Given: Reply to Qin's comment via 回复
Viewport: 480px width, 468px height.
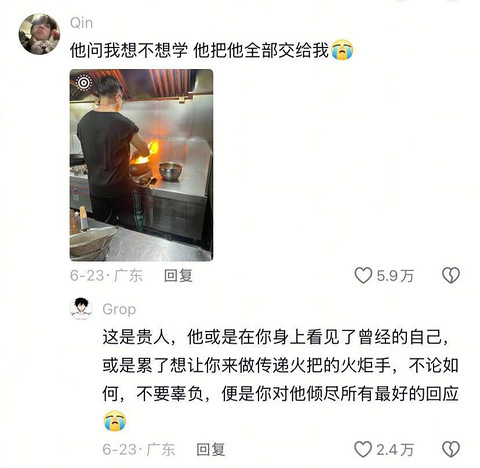Looking at the screenshot, I should point(178,276).
